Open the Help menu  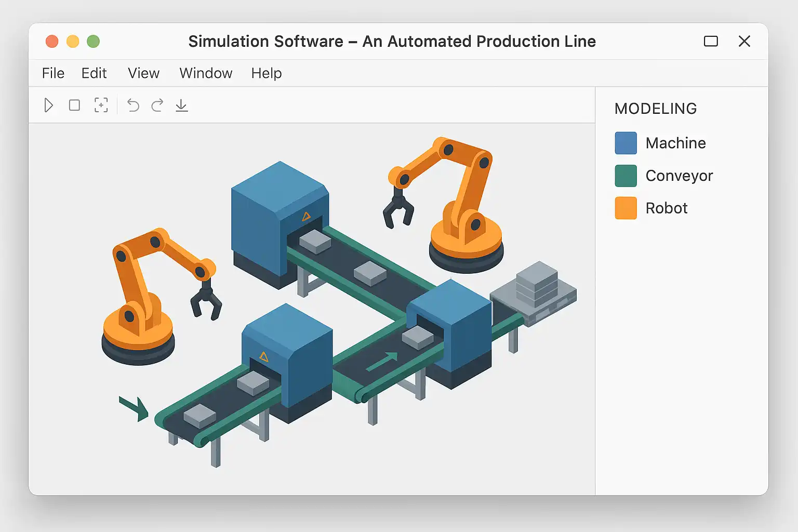tap(266, 73)
